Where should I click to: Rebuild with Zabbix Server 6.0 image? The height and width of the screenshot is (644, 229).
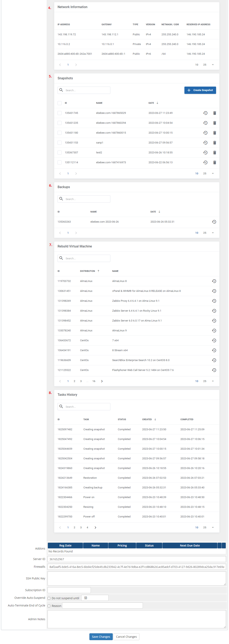(x=214, y=320)
